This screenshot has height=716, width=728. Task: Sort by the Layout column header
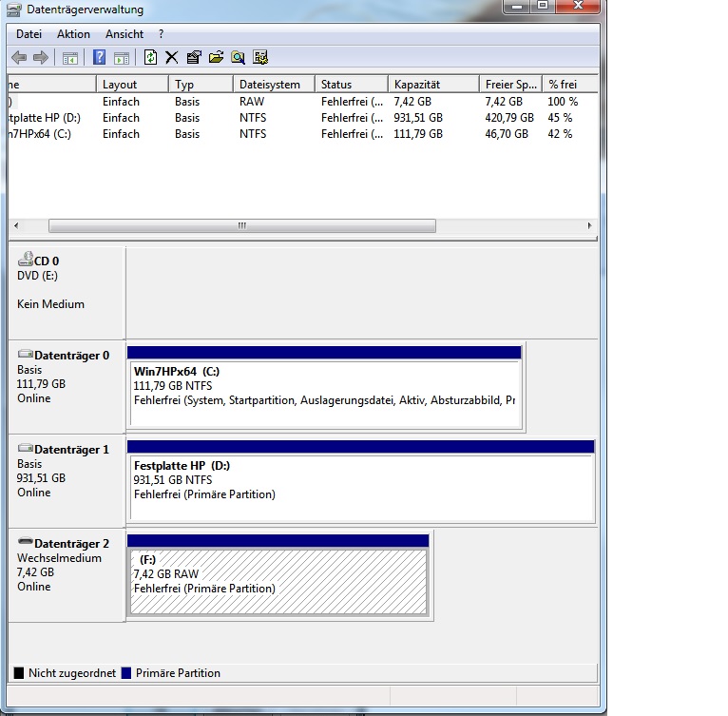click(132, 84)
